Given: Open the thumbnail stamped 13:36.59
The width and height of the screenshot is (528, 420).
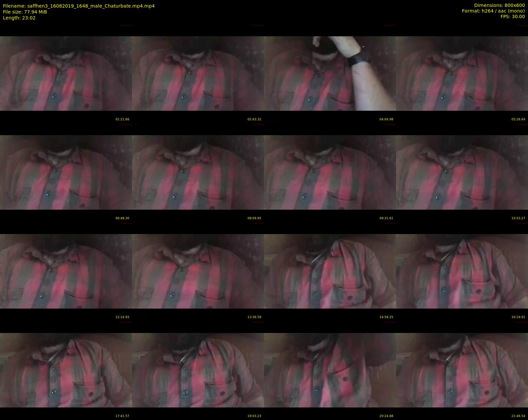Looking at the screenshot, I should (198, 271).
